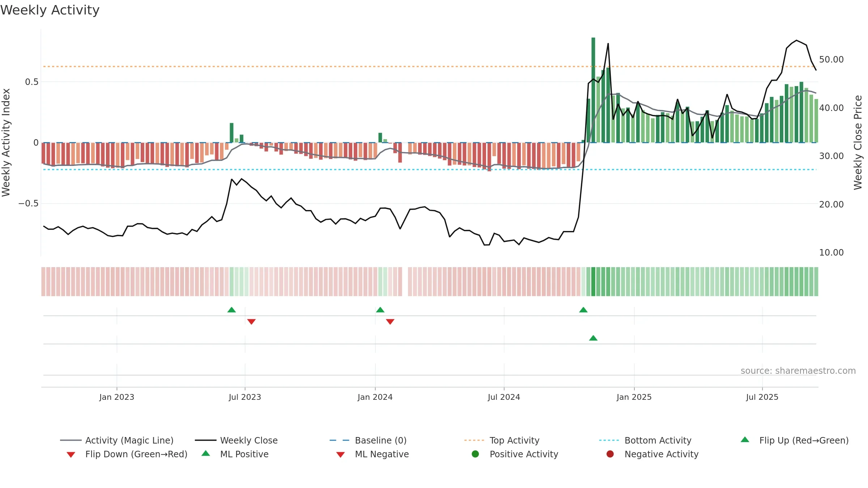Click the Jul 2024 axis label

504,397
